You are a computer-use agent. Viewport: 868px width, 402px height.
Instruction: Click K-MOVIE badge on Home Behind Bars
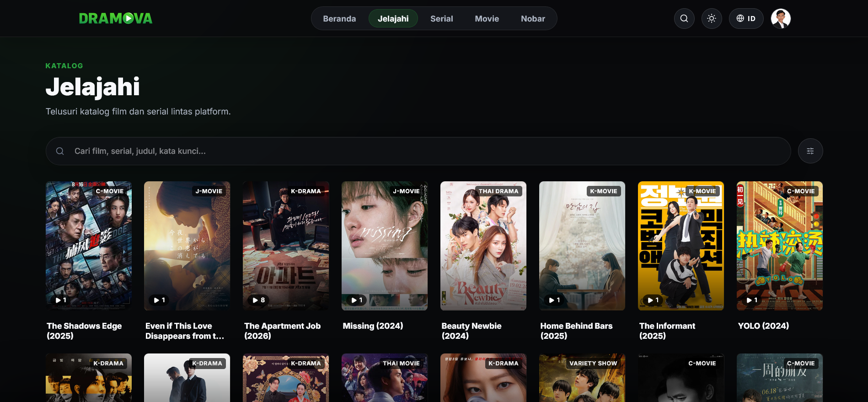coord(604,191)
